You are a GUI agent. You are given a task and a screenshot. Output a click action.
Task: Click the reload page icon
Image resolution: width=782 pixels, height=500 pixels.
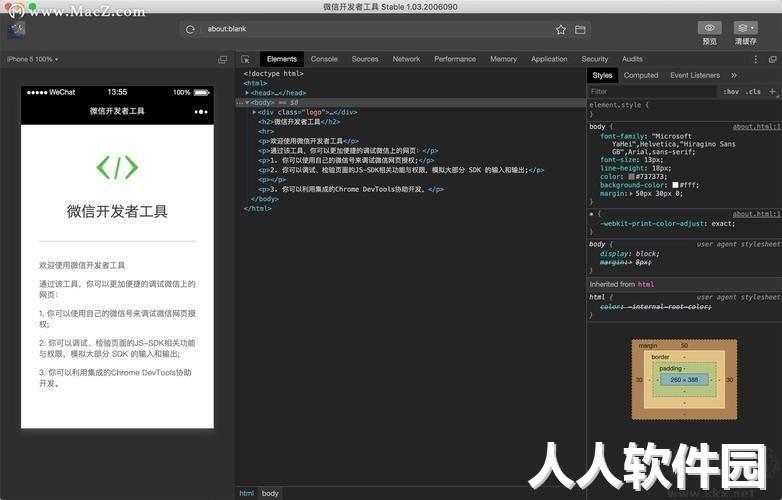coord(190,29)
